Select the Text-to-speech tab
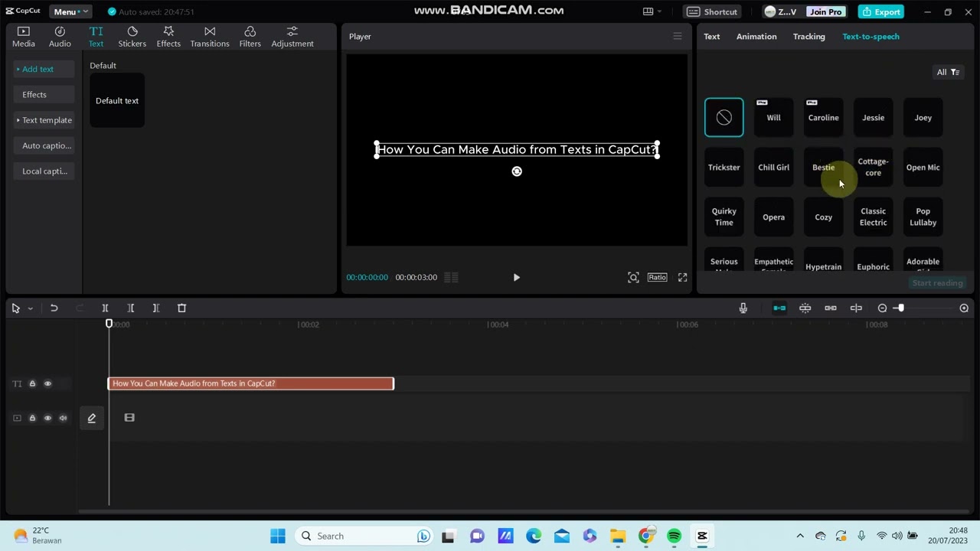Viewport: 980px width, 551px height. (871, 36)
